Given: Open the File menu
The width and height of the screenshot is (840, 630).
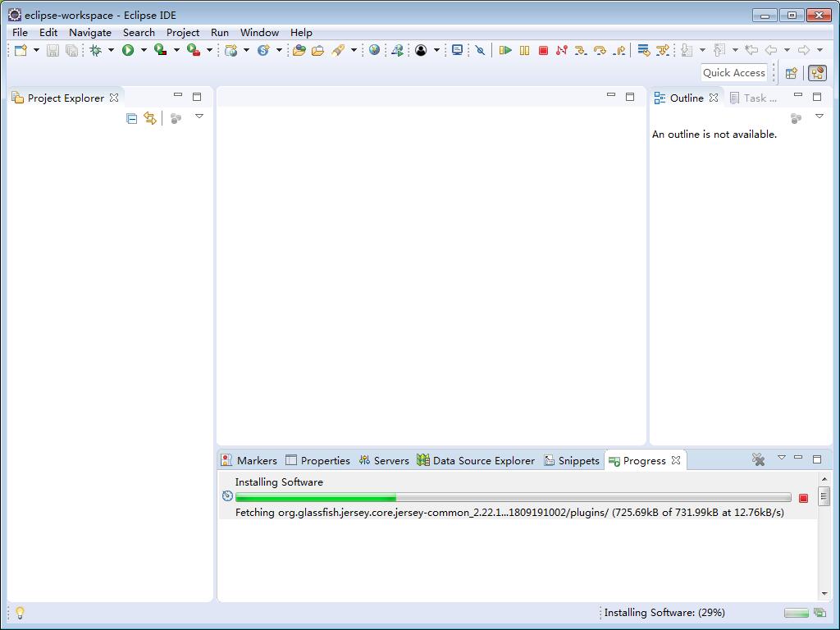Looking at the screenshot, I should (20, 33).
